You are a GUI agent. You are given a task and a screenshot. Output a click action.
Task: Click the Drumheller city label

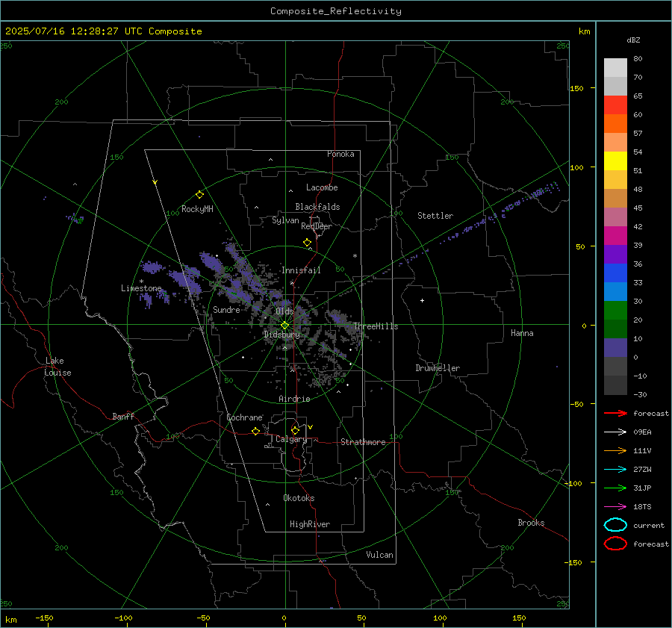pos(438,368)
